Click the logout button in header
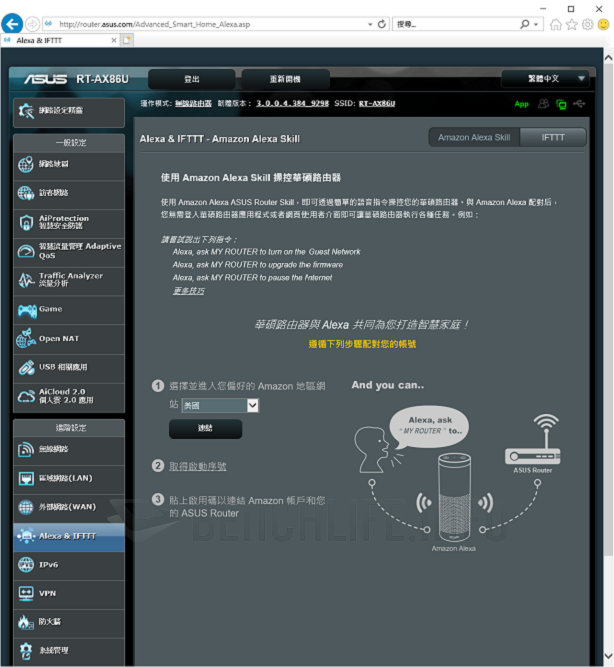 tap(191, 79)
